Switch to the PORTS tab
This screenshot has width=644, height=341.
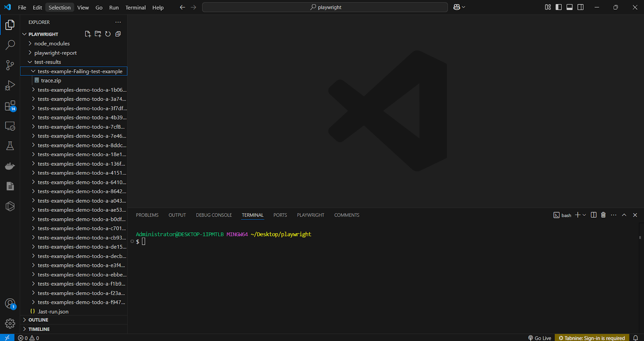(280, 215)
